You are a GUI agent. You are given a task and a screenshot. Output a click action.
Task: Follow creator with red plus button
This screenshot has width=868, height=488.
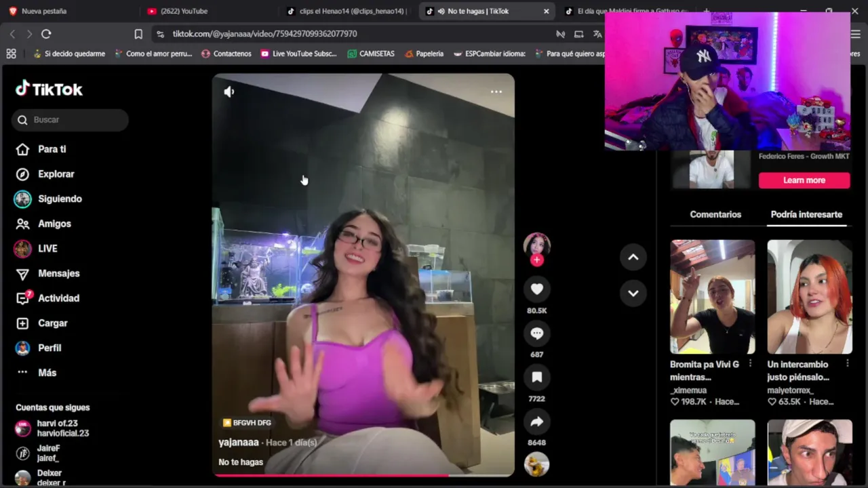(536, 260)
